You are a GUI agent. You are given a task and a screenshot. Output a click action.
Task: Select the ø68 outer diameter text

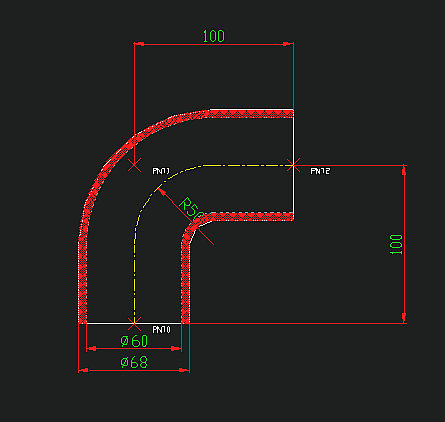coord(134,362)
